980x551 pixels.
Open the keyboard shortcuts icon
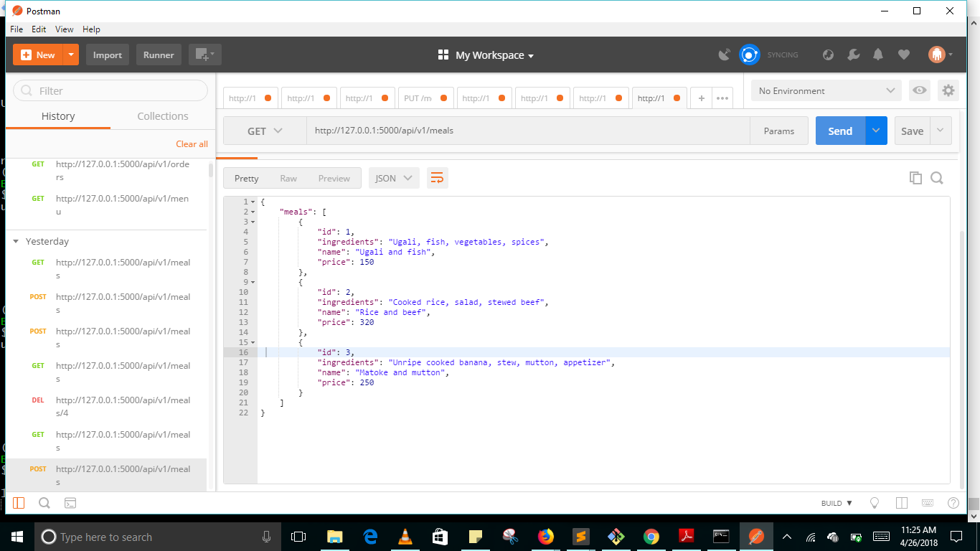[x=928, y=503]
